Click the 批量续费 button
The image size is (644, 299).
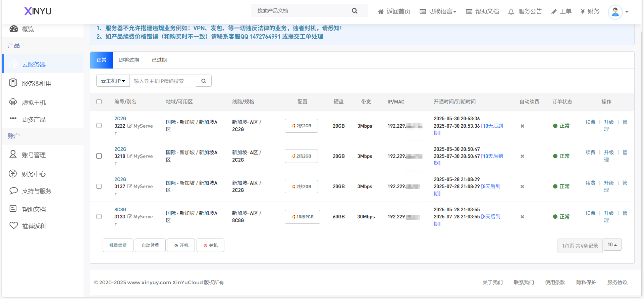click(x=118, y=245)
